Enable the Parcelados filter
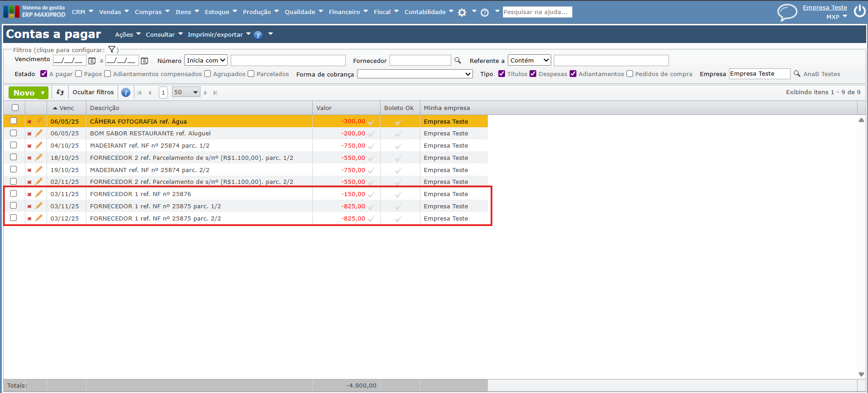 251,74
